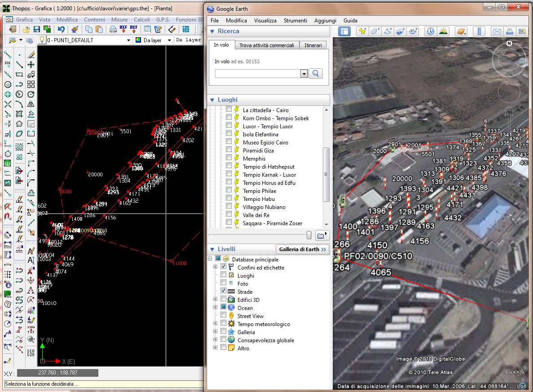Click the Galleria di Earth button

pyautogui.click(x=303, y=249)
